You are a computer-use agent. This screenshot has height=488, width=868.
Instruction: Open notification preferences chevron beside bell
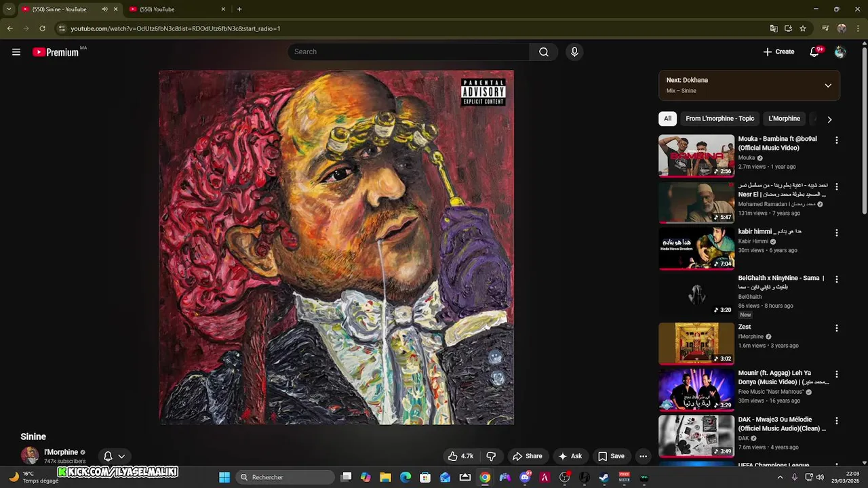(x=121, y=456)
